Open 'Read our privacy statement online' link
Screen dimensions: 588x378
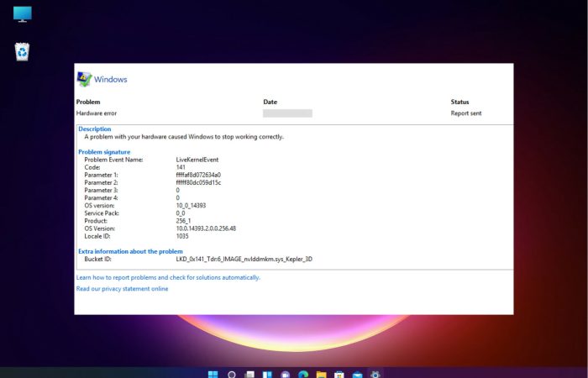click(x=122, y=289)
